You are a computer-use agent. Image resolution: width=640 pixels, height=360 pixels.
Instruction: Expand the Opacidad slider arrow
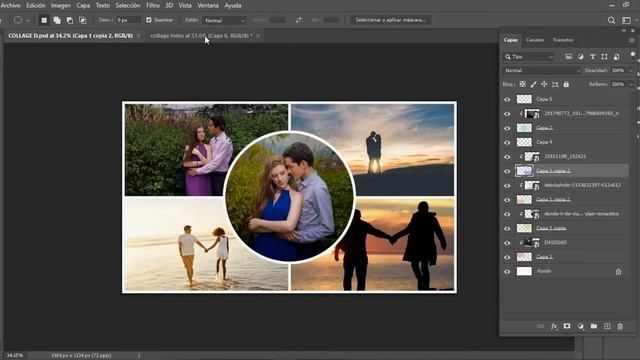click(x=631, y=71)
